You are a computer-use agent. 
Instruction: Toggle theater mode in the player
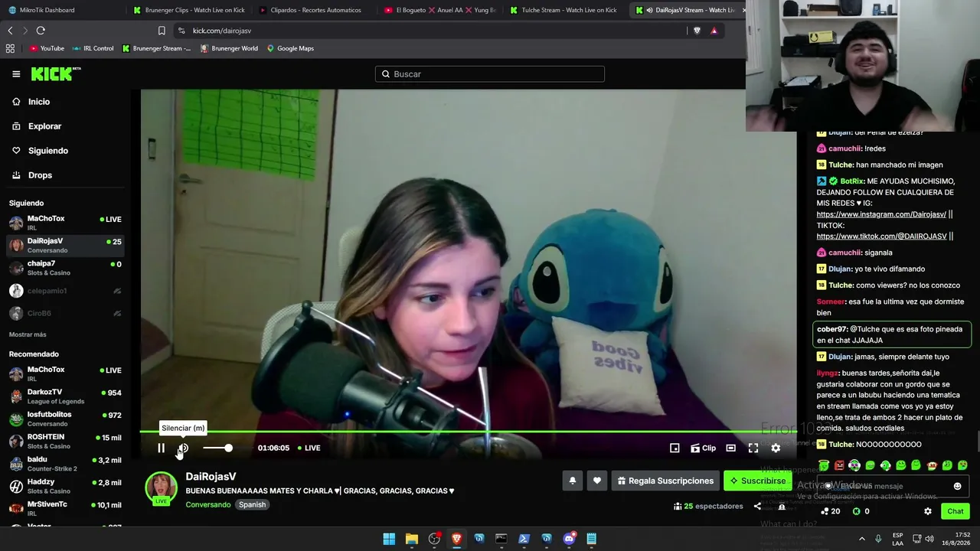point(730,448)
